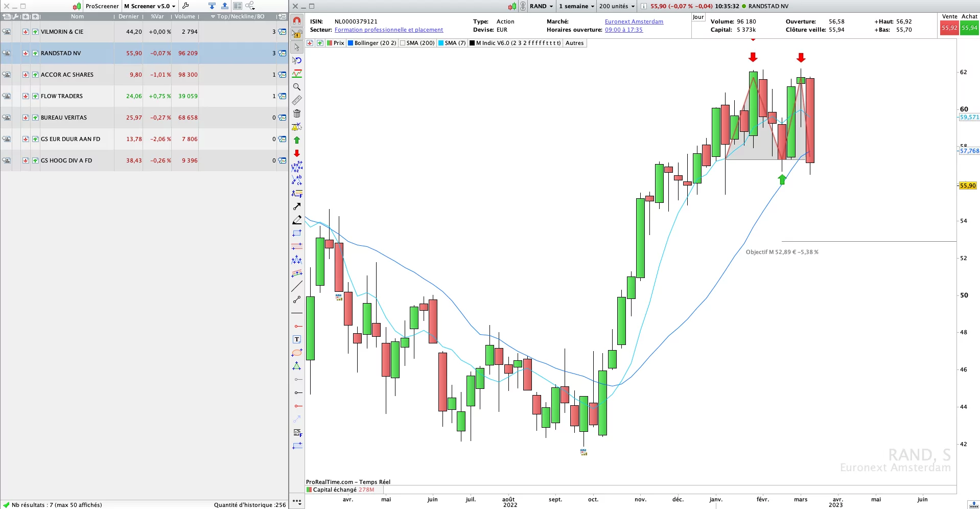Viewport: 980px width, 509px height.
Task: Select the black horizontal line tool
Action: [297, 313]
